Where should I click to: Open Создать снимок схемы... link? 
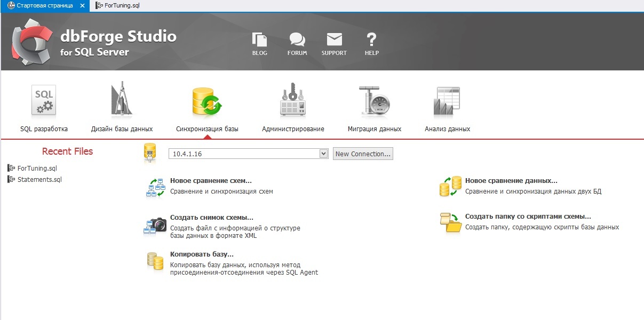click(212, 218)
